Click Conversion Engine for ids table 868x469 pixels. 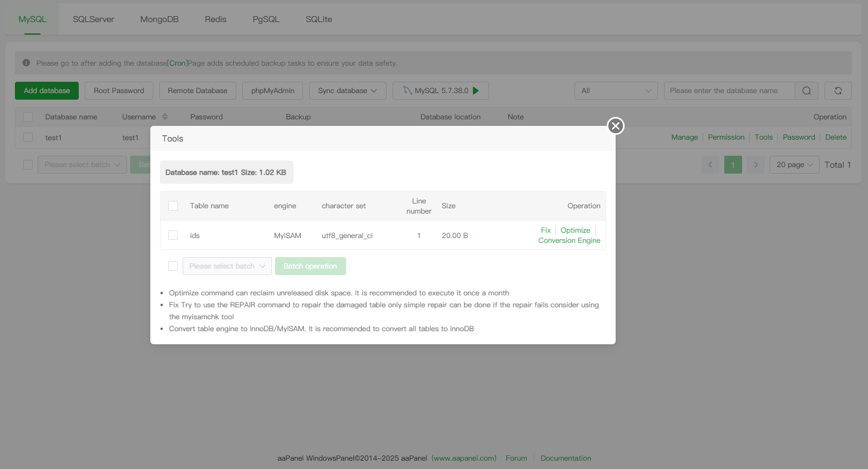(569, 240)
